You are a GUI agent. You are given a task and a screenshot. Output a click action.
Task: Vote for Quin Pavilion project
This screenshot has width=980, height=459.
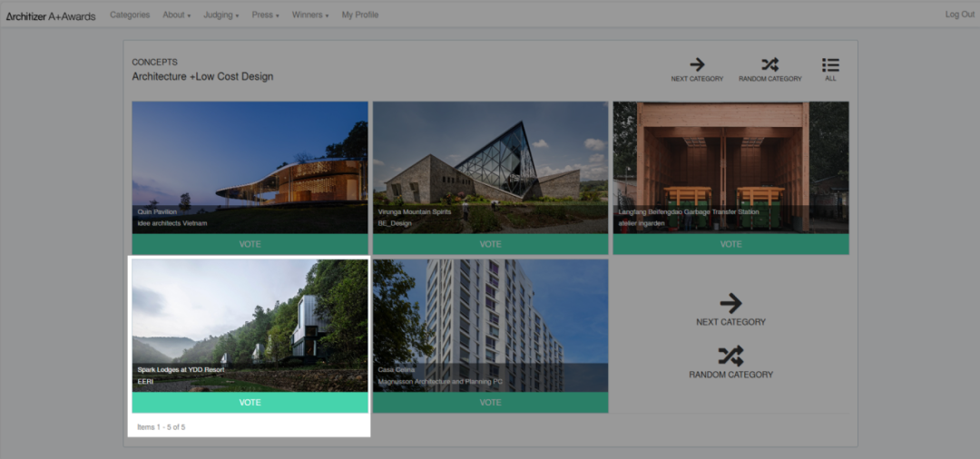[x=250, y=244]
